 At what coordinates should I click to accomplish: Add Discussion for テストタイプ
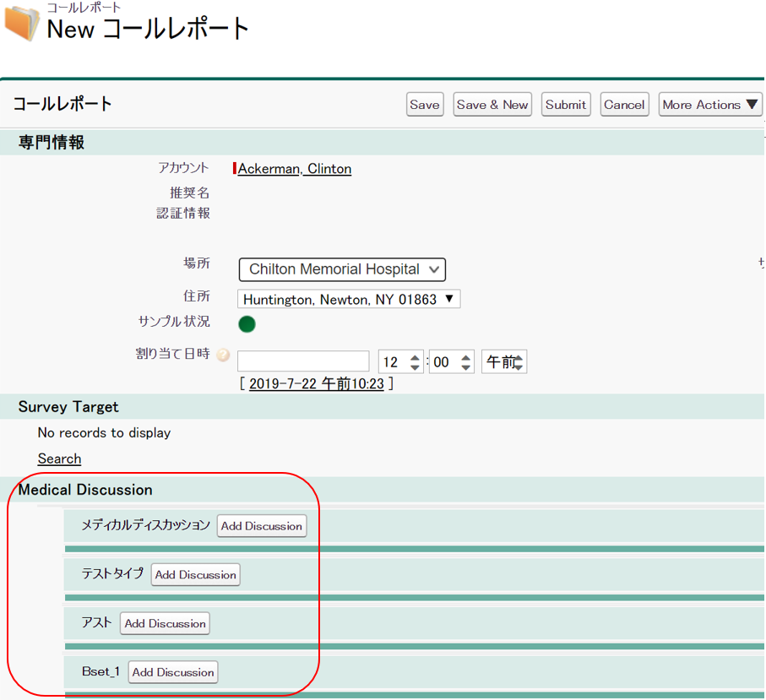(x=195, y=575)
